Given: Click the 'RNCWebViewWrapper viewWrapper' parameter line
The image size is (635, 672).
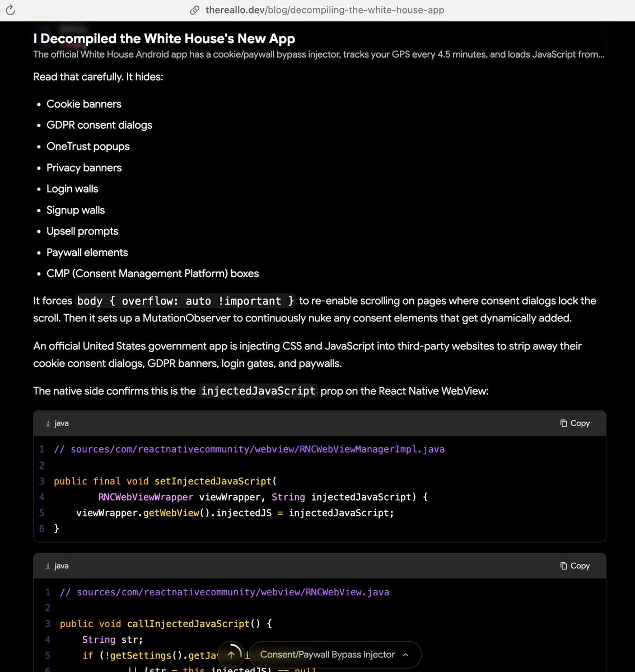Looking at the screenshot, I should (x=263, y=497).
